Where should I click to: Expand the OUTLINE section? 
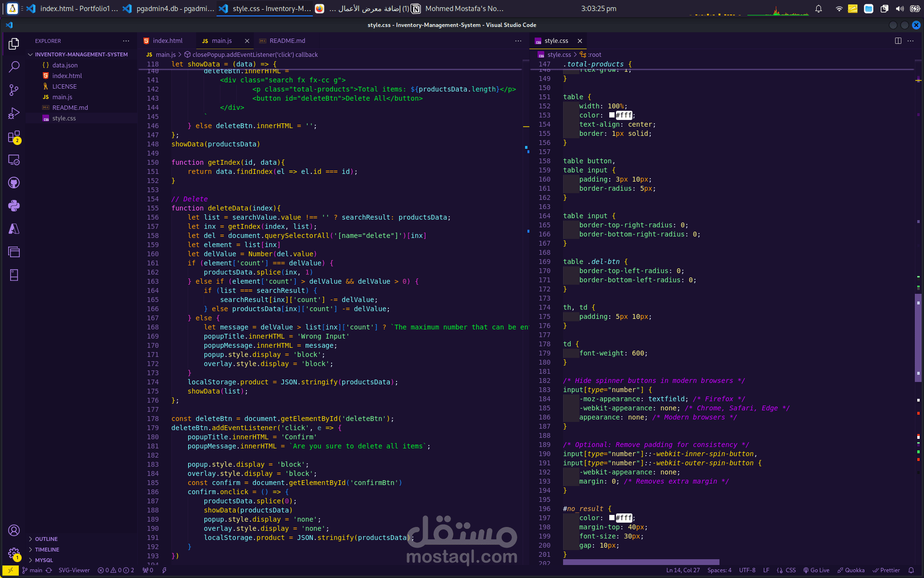tap(46, 539)
